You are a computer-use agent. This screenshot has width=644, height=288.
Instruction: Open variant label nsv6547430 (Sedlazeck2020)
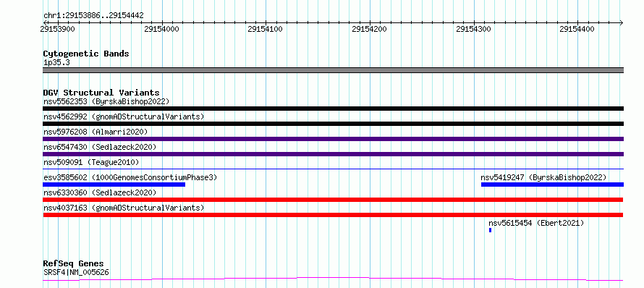100,147
